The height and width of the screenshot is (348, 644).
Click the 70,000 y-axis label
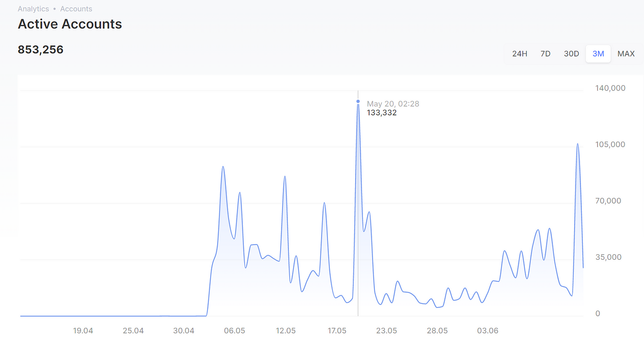(608, 201)
